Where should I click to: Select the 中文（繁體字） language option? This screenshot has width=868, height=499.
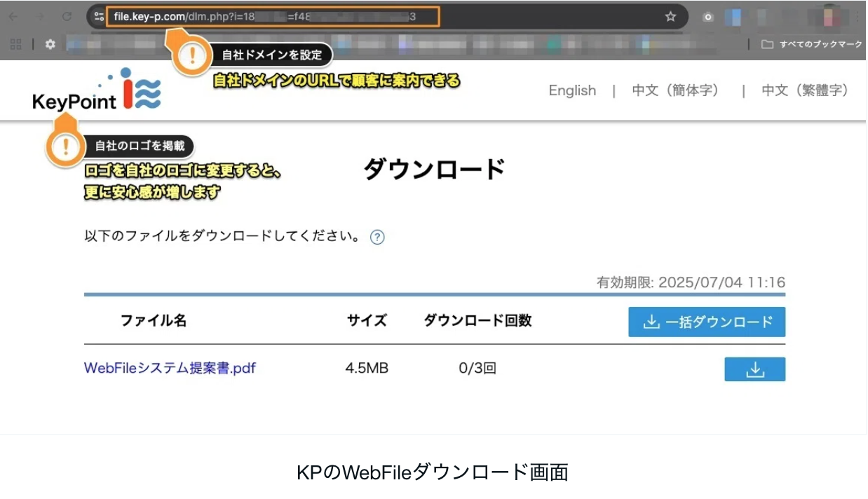806,90
